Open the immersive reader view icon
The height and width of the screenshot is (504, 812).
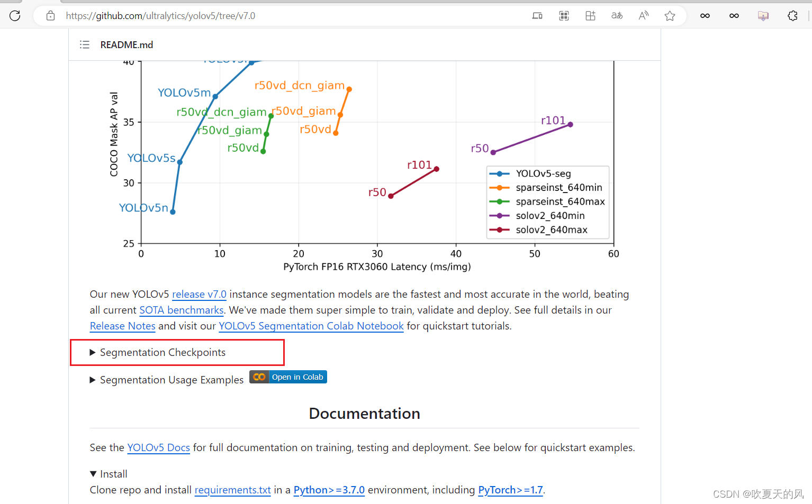coord(537,16)
